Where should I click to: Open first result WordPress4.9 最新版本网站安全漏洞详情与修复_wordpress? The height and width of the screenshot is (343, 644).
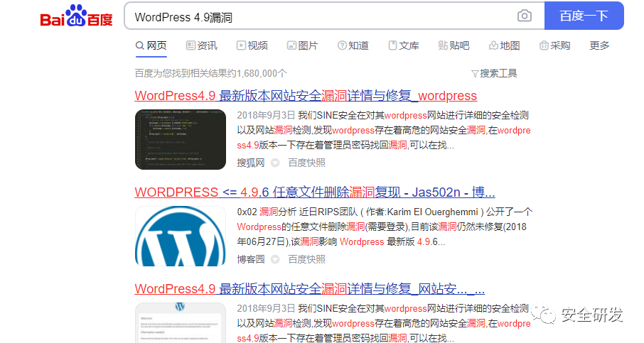pyautogui.click(x=306, y=96)
